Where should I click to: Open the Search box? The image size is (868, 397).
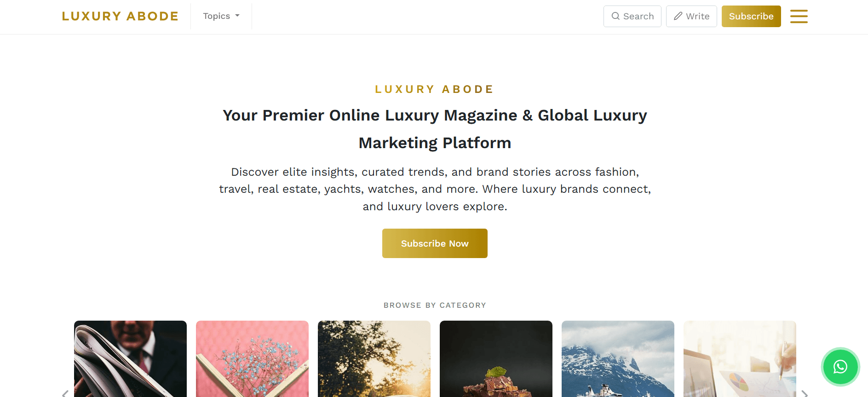tap(632, 16)
